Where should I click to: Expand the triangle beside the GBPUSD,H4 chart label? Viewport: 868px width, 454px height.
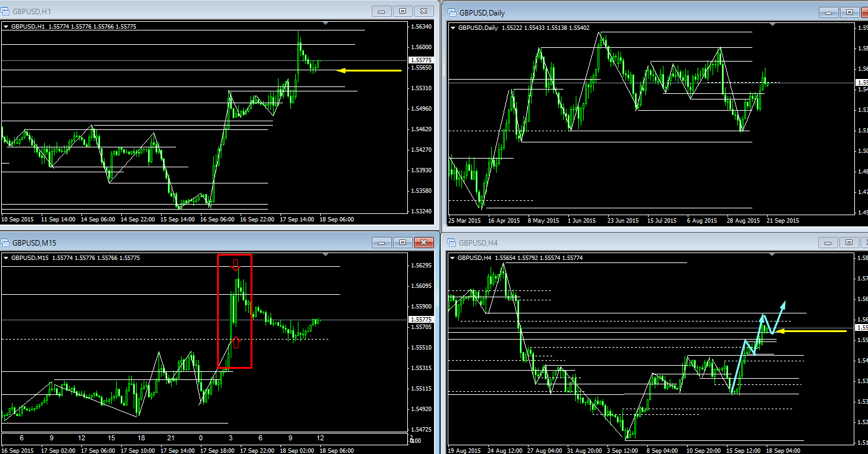pos(451,258)
